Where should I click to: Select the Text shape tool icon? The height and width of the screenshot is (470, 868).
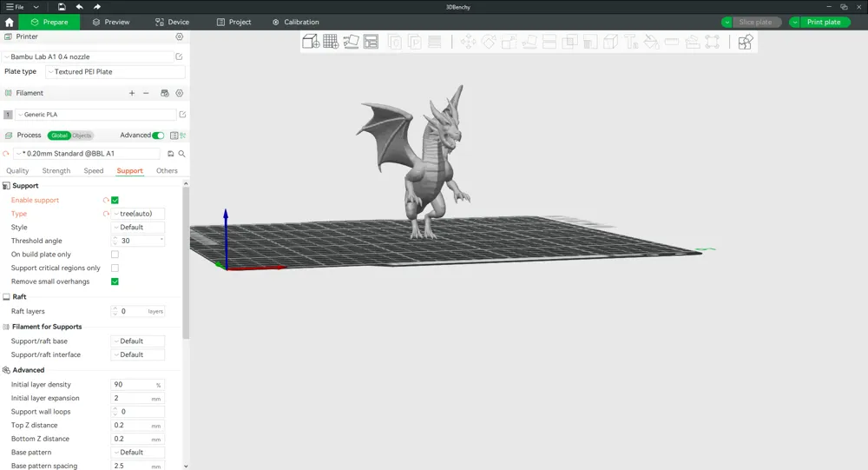point(631,42)
